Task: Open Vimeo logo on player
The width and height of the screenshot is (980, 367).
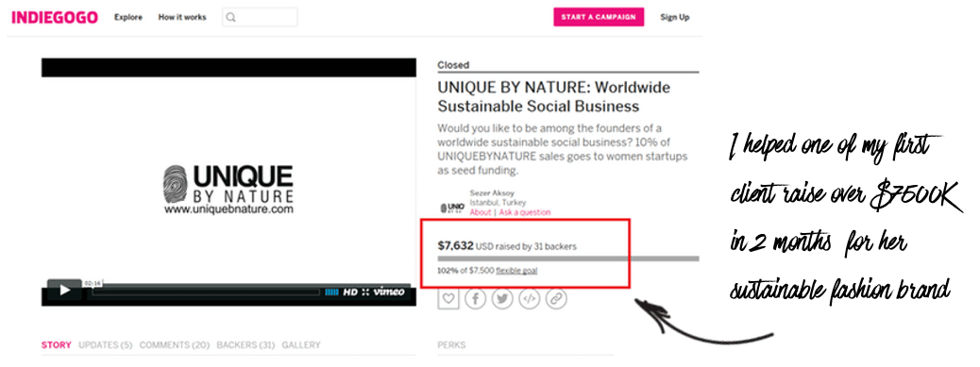Action: coord(389,292)
